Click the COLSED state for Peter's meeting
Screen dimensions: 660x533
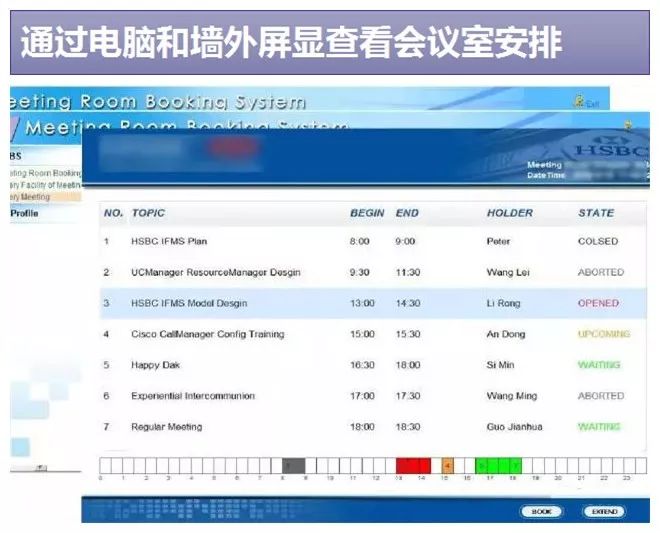pos(598,241)
